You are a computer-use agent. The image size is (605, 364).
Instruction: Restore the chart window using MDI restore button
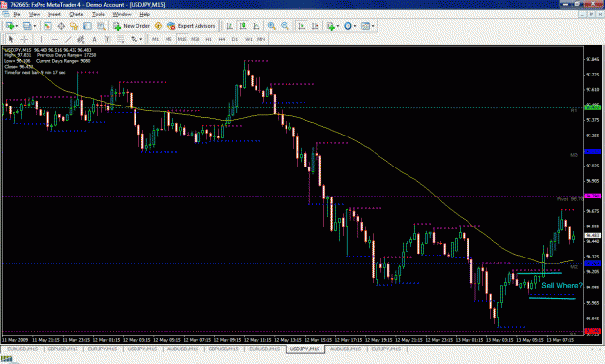coord(591,15)
